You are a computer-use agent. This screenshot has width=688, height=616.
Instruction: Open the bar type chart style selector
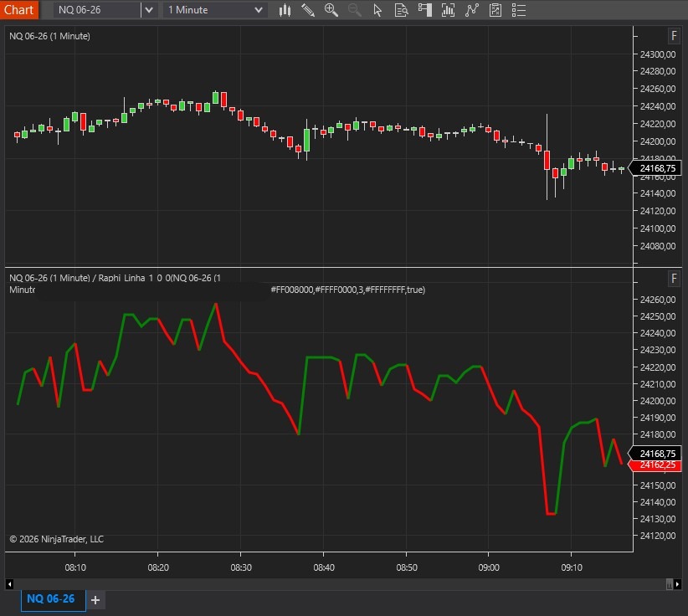pyautogui.click(x=285, y=10)
